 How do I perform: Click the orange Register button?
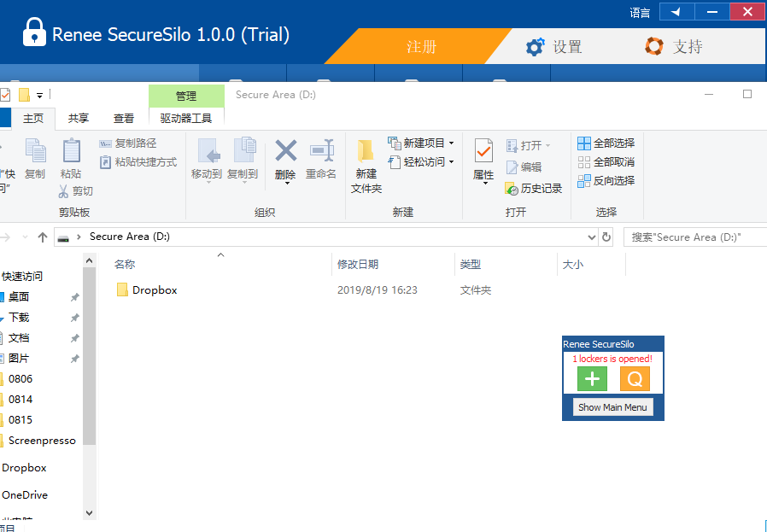(420, 47)
